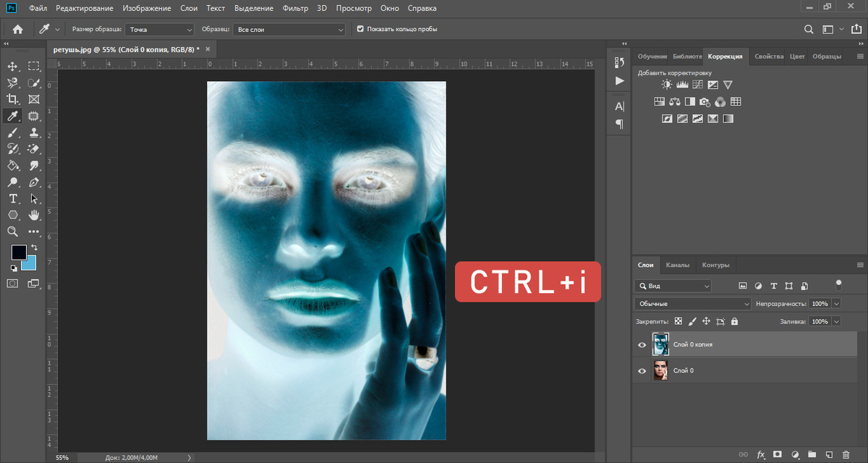
Task: Add an Invert adjustment layer
Action: (667, 119)
